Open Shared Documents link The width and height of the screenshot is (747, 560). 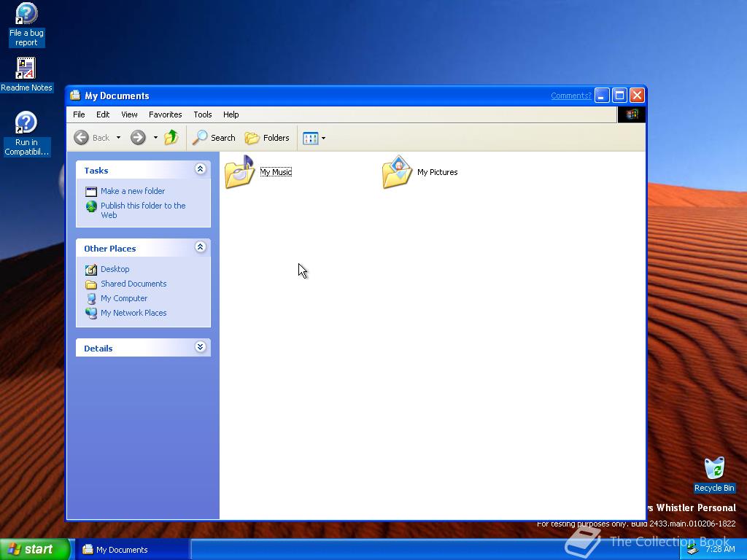pyautogui.click(x=133, y=284)
